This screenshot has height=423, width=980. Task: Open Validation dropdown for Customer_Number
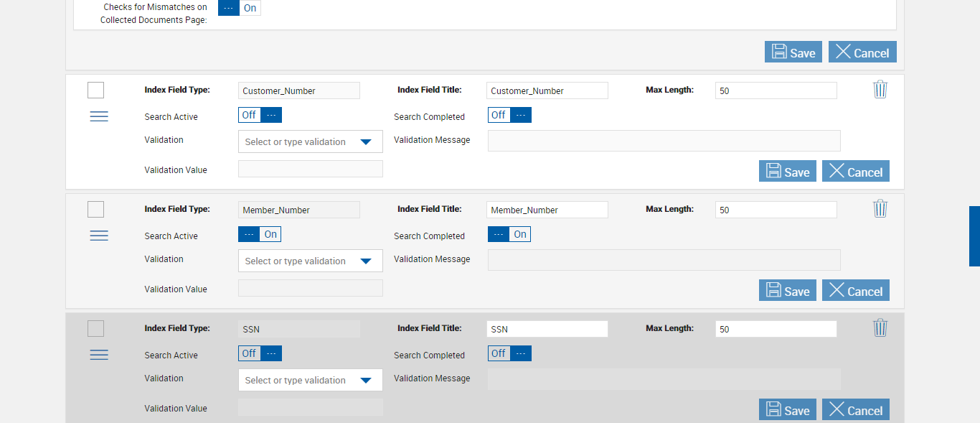365,142
